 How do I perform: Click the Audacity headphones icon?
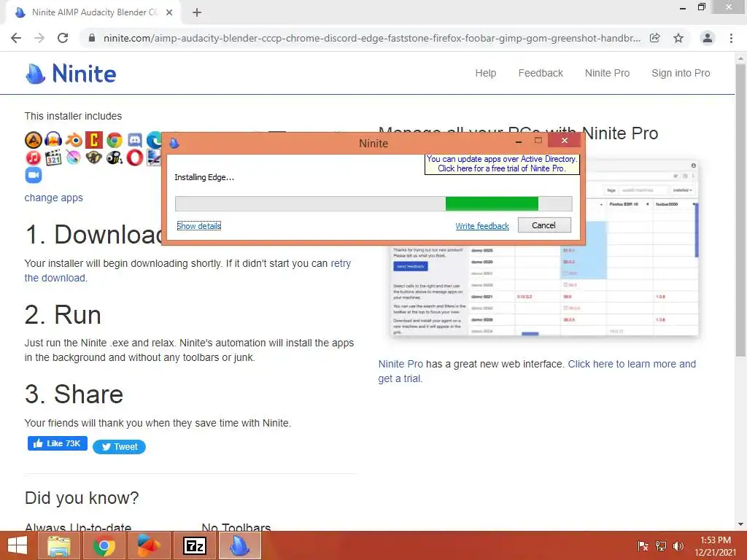pos(53,140)
